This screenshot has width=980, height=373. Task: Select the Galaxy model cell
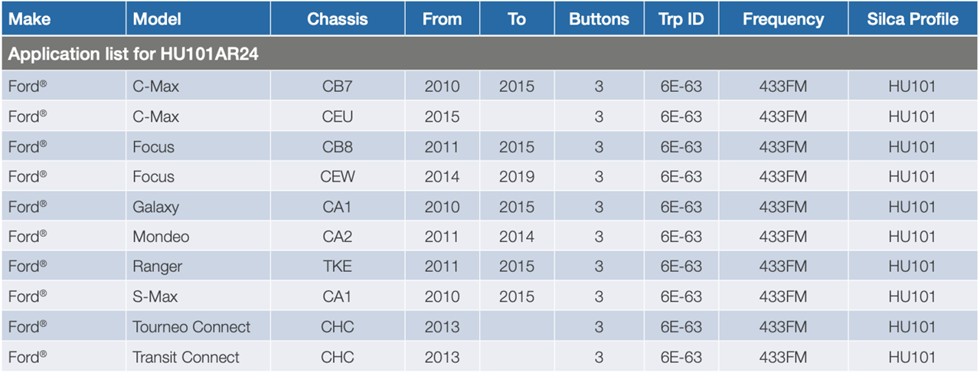click(198, 207)
